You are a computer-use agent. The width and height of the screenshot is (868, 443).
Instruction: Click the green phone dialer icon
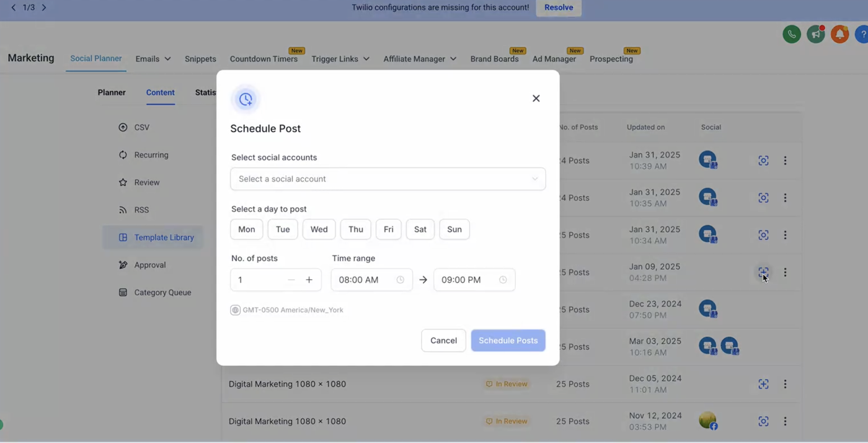(792, 34)
